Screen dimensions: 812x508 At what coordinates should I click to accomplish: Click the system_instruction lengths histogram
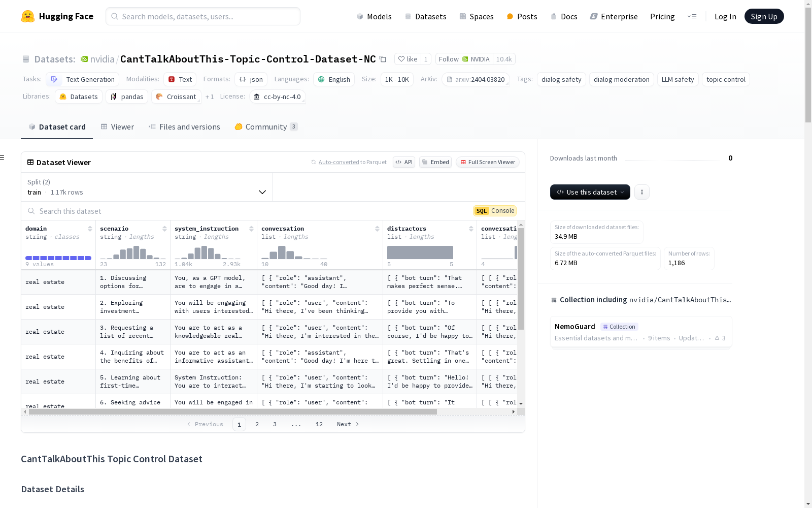pos(208,252)
